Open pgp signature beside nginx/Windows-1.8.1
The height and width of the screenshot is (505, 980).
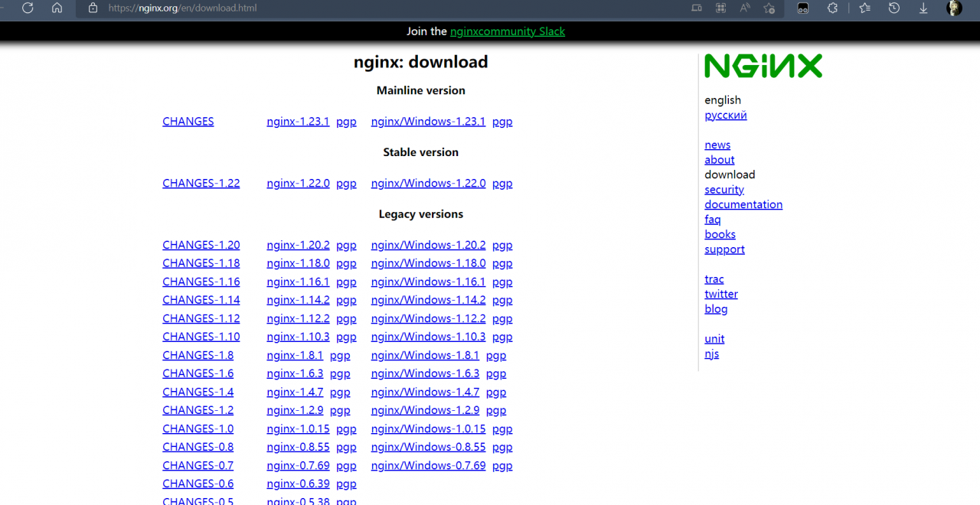pos(496,356)
